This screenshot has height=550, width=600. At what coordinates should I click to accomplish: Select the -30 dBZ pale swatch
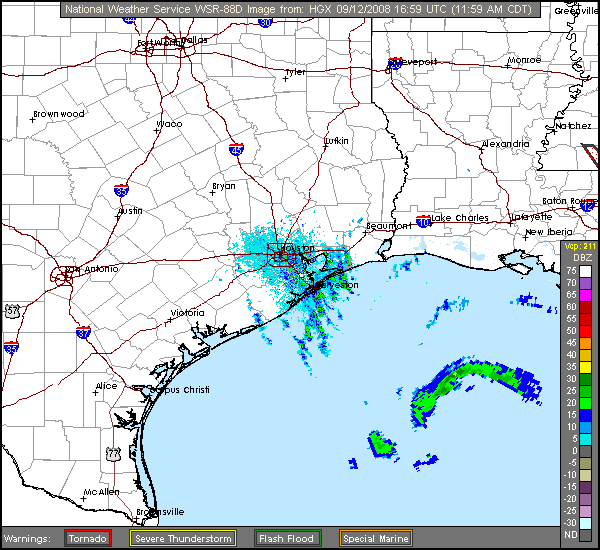[x=585, y=523]
